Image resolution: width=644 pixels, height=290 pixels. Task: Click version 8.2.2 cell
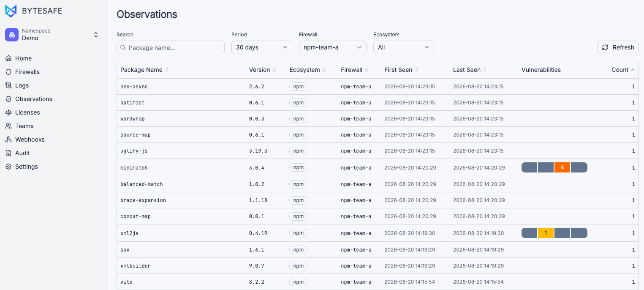[257, 282]
